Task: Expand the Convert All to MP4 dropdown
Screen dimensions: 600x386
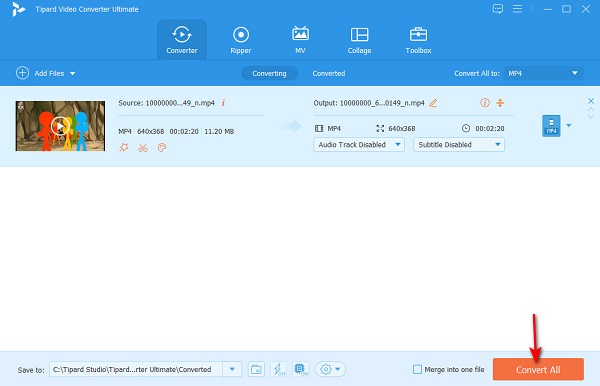Action: click(543, 73)
